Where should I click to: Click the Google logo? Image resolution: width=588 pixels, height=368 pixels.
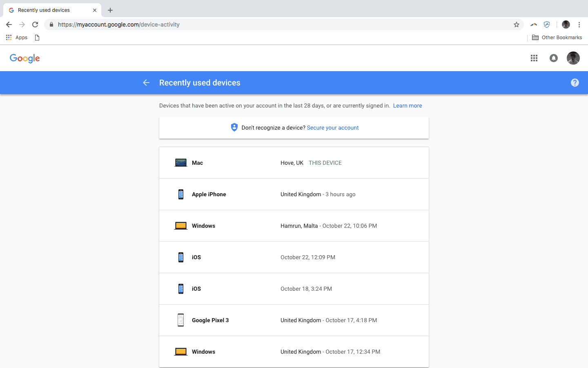point(25,58)
